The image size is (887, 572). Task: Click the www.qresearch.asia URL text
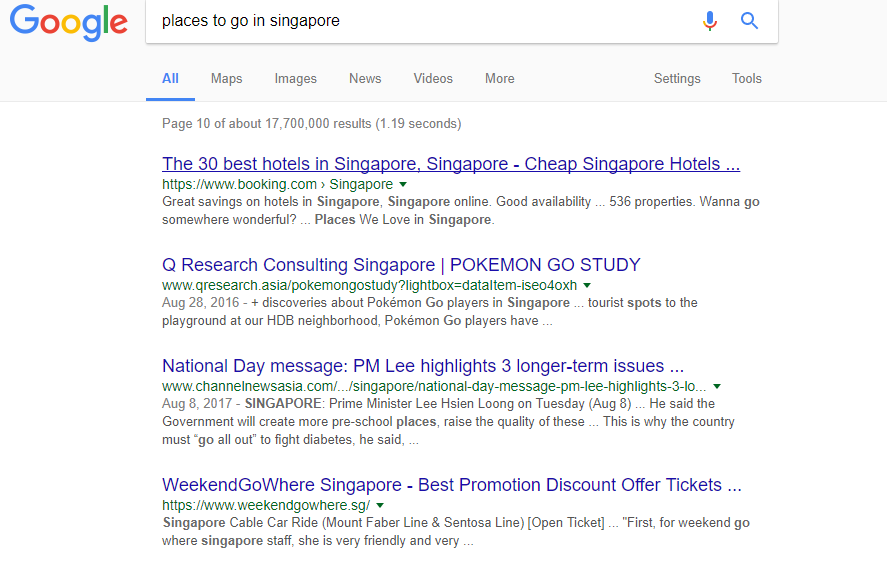click(369, 285)
